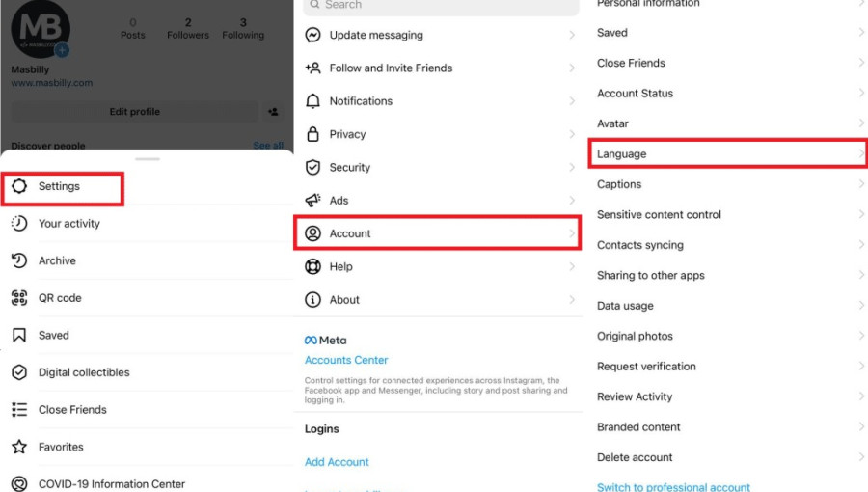
Task: Open the Ads megaphone icon
Action: 312,201
